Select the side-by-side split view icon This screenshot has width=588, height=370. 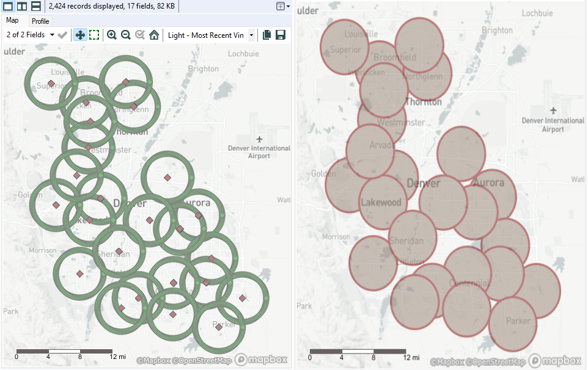click(x=22, y=6)
